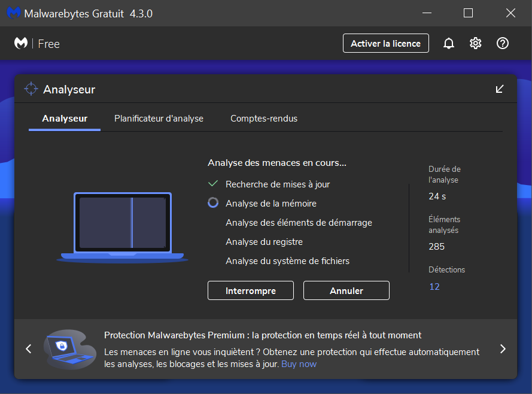Click the spinner beside Analyse de la mémoire
Screen dimensions: 532x394
point(213,202)
